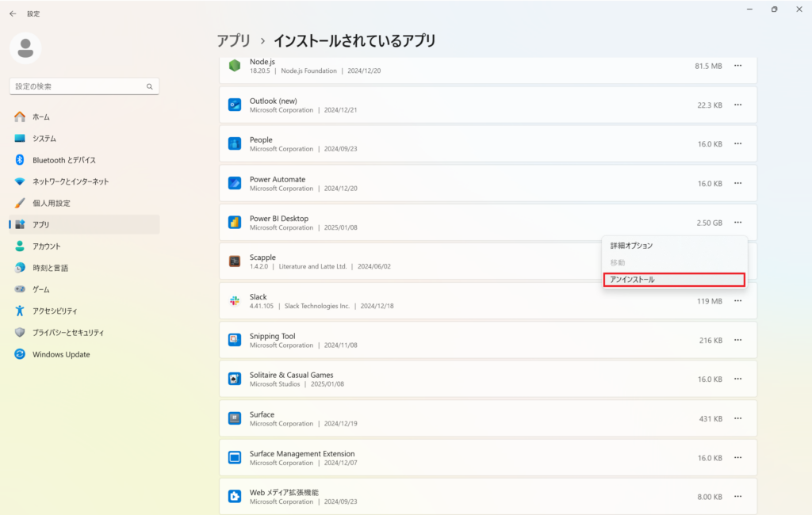Click the Power Automate app icon
812x515 pixels.
point(235,183)
